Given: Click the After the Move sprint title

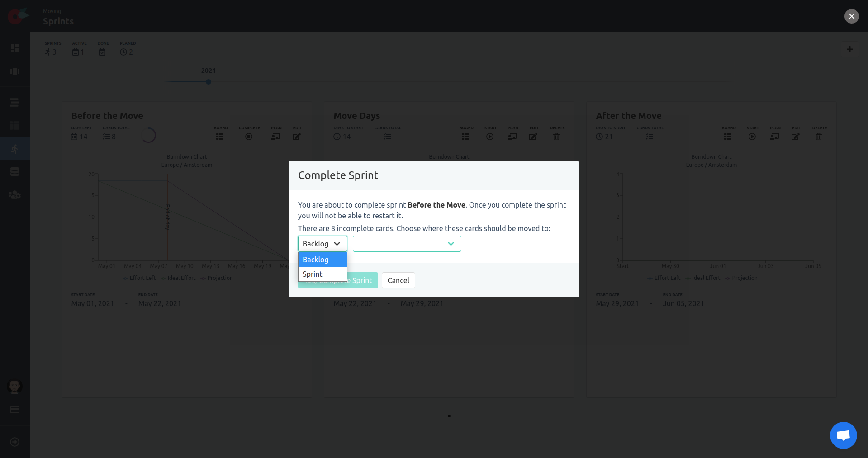Looking at the screenshot, I should pos(629,116).
